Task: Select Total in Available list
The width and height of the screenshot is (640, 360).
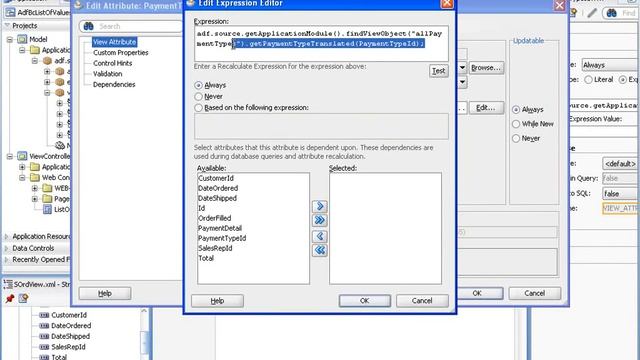Action: (206, 258)
